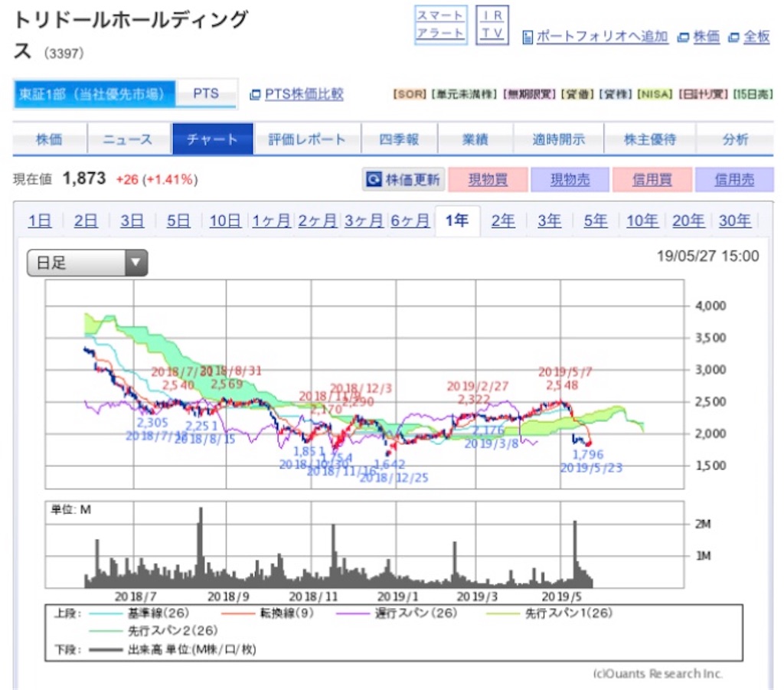This screenshot has height=690, width=784.
Task: View the 株主優待 tab
Action: point(649,139)
